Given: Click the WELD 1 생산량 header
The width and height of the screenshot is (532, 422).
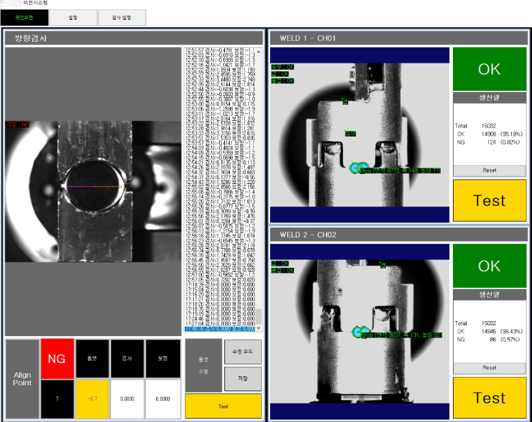Looking at the screenshot, I should [489, 98].
